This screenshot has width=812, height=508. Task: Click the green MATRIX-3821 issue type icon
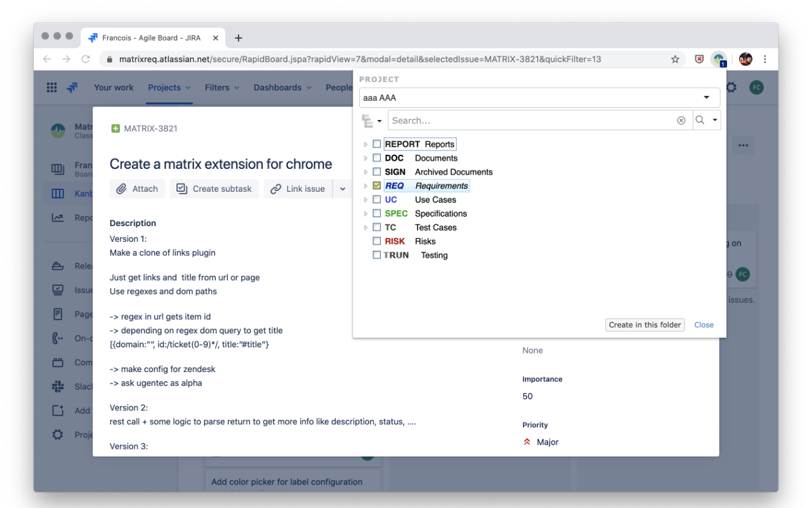tap(115, 128)
